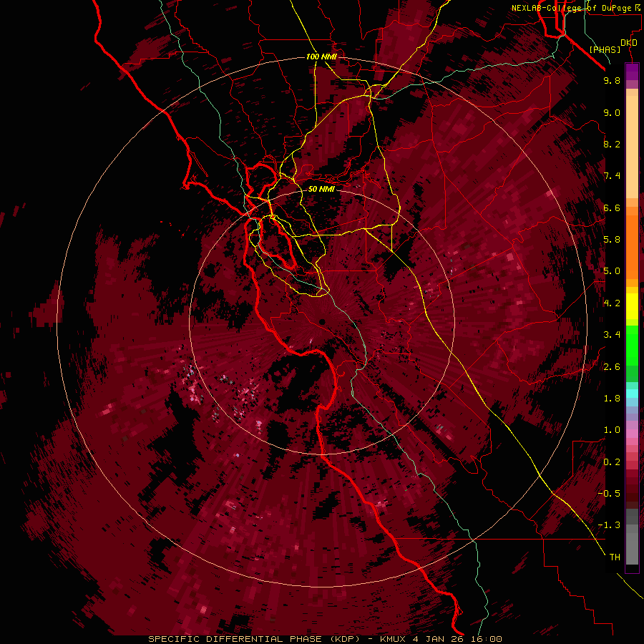Click the 1.8 value on the color scale
The height and width of the screenshot is (644, 644).
tap(612, 399)
